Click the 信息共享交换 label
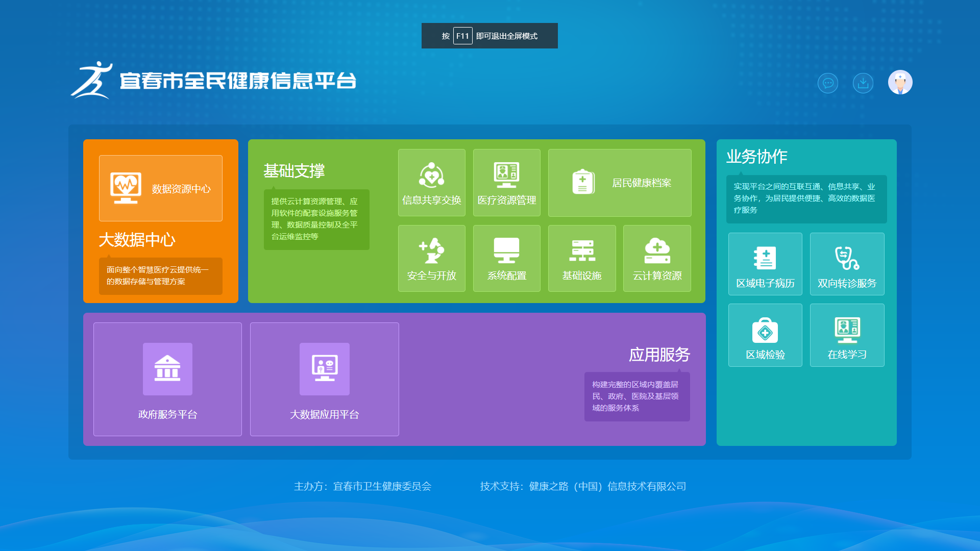The width and height of the screenshot is (980, 551). pos(432,201)
